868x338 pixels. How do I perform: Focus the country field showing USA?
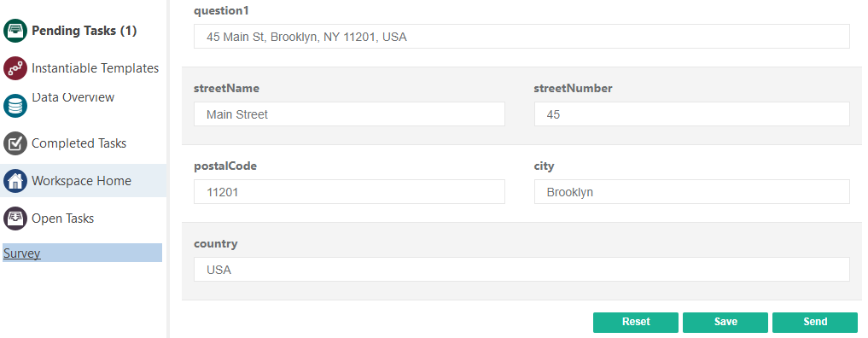tap(521, 270)
